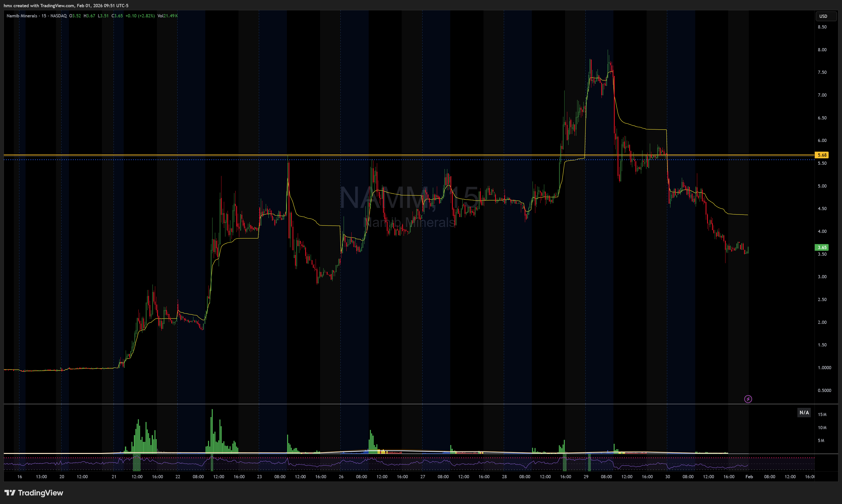842x504 pixels.
Task: Click the 10M label on the volume scale
Action: 822,428
